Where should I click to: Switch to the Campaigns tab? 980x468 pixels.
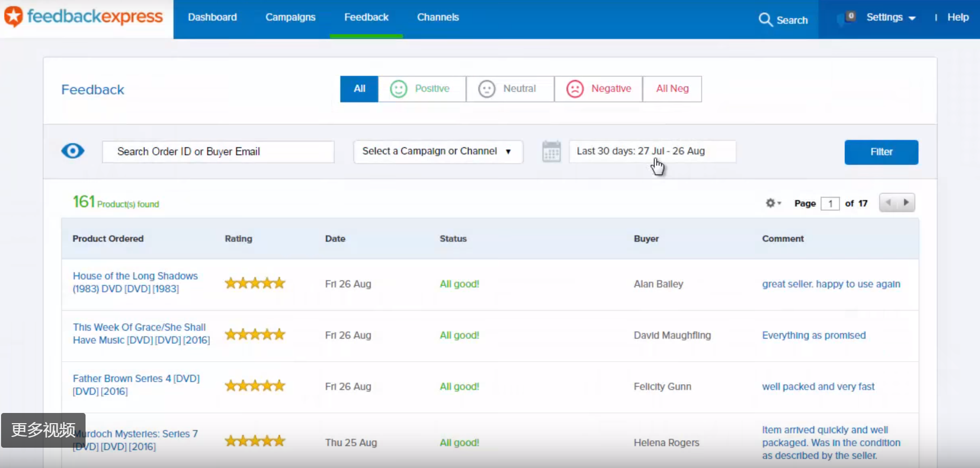[290, 18]
